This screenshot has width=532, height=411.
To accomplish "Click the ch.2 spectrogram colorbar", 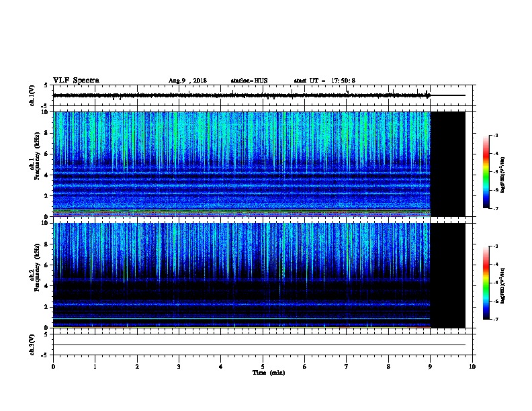I will [x=486, y=283].
